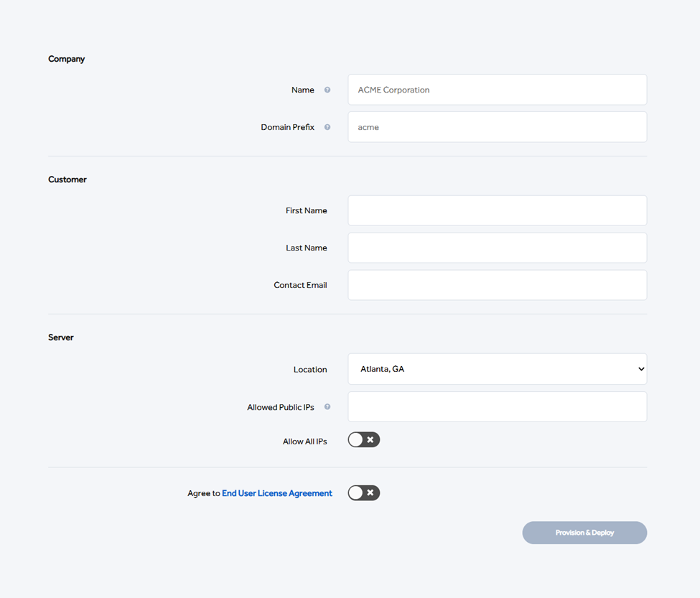700x598 pixels.
Task: Click the Contact Email label text
Action: coord(300,285)
